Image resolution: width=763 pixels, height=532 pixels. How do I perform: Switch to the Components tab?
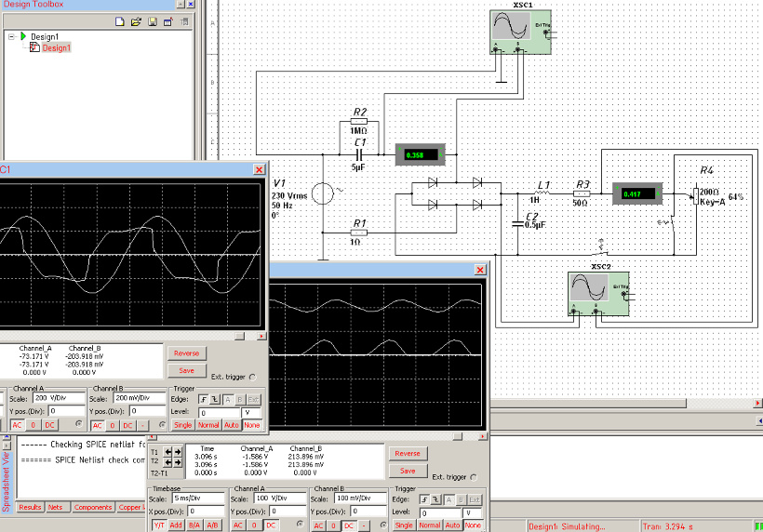pos(92,507)
